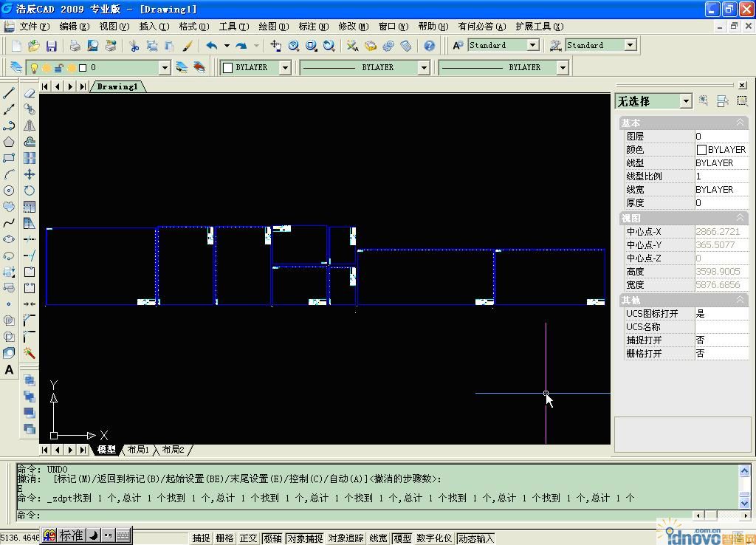The height and width of the screenshot is (545, 756).
Task: Toggle 栅格 grid display in status bar
Action: click(x=224, y=538)
